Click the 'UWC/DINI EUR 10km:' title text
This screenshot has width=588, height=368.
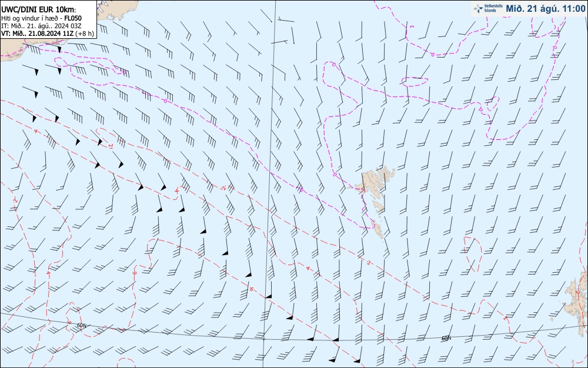[x=39, y=10]
